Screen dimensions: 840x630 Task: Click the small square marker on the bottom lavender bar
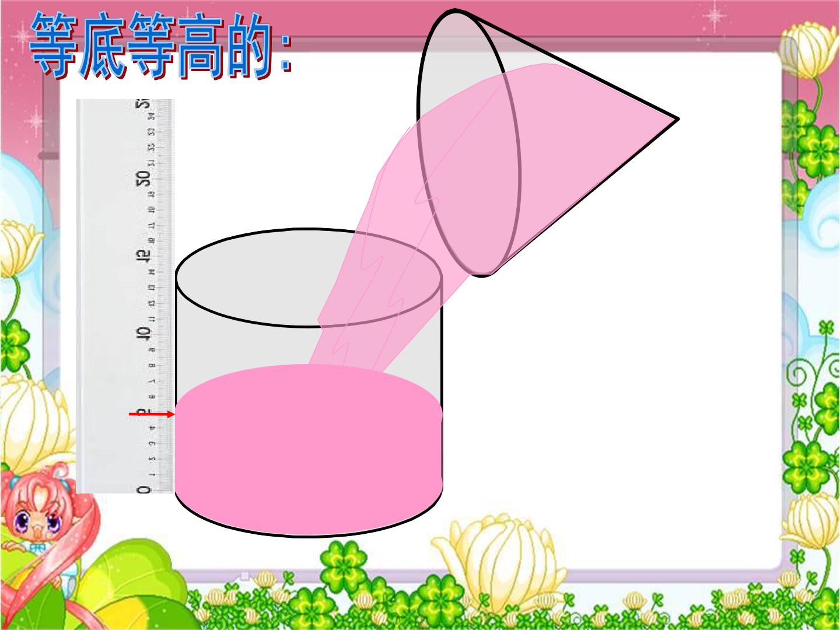tap(245, 576)
